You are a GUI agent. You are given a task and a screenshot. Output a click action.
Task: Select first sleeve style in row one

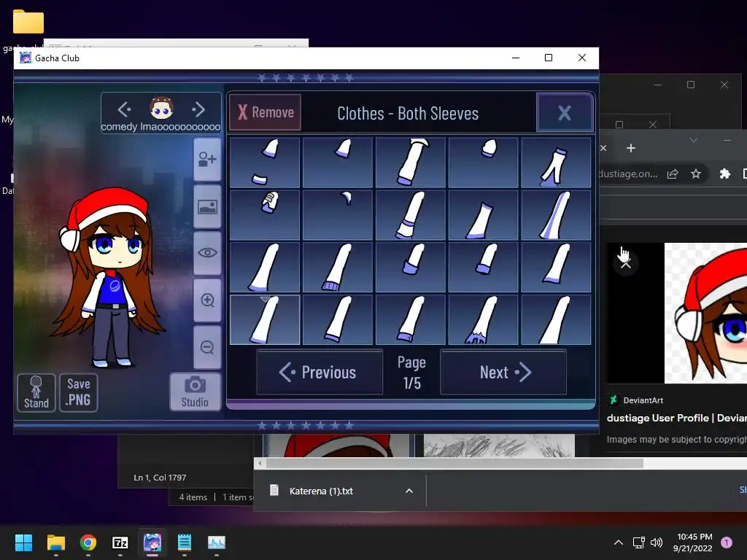(265, 163)
